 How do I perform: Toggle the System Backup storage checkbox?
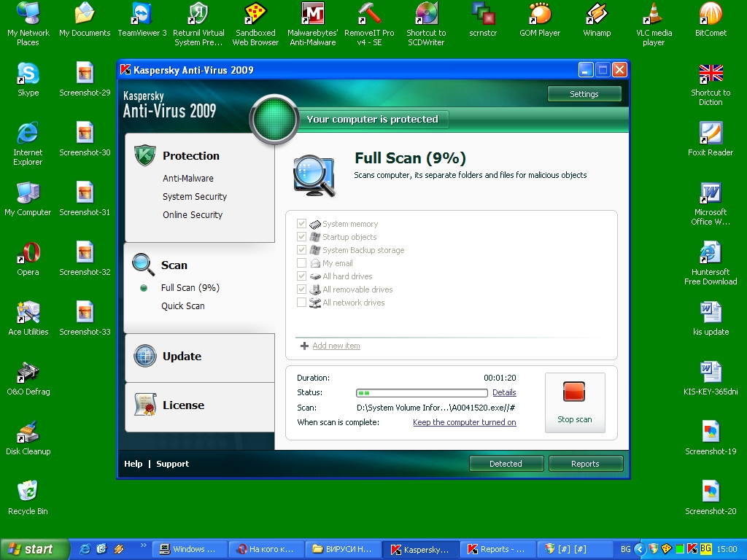(301, 249)
